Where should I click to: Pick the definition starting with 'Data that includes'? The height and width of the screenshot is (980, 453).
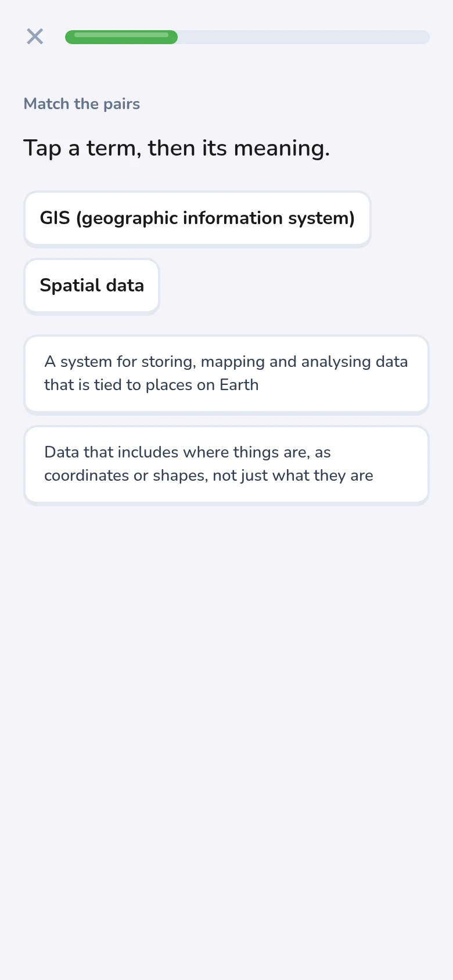227,465
